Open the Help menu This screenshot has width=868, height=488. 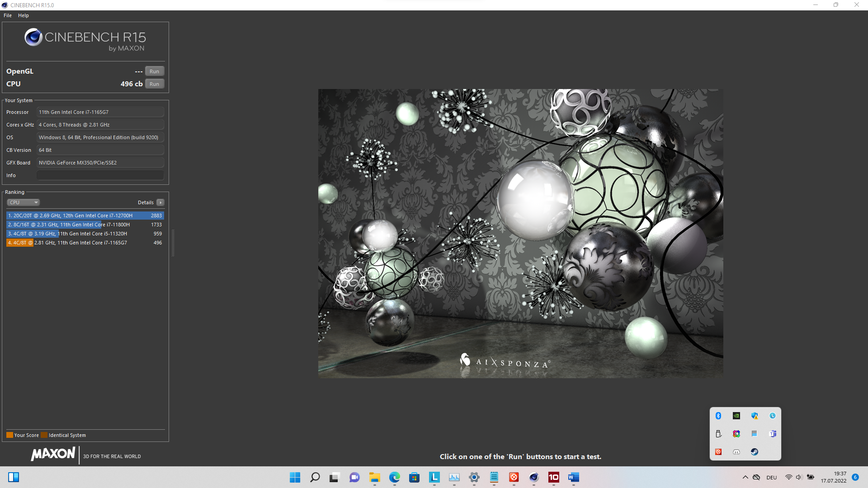24,15
